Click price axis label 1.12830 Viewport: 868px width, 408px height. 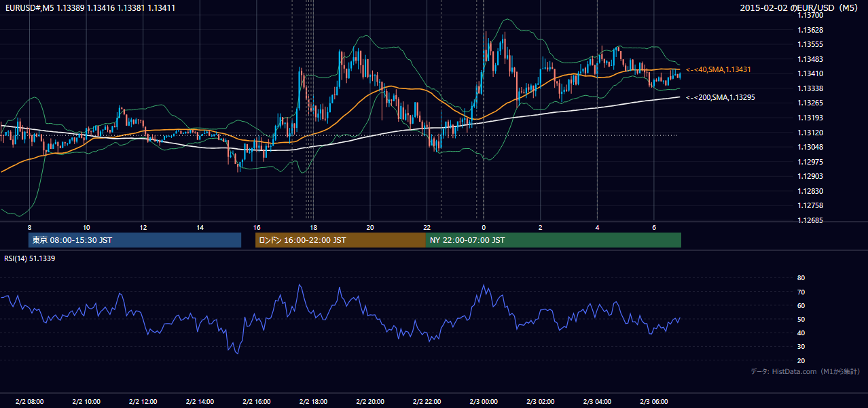pyautogui.click(x=810, y=191)
